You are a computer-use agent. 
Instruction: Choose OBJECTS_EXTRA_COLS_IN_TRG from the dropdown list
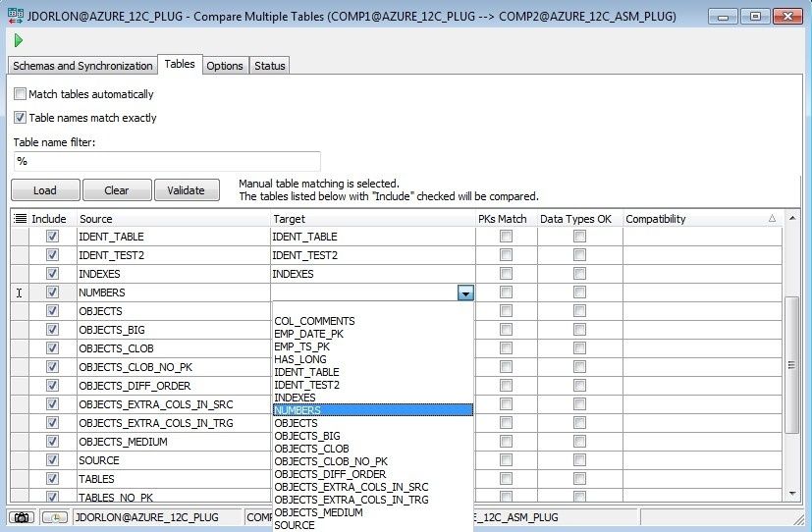pos(373,500)
